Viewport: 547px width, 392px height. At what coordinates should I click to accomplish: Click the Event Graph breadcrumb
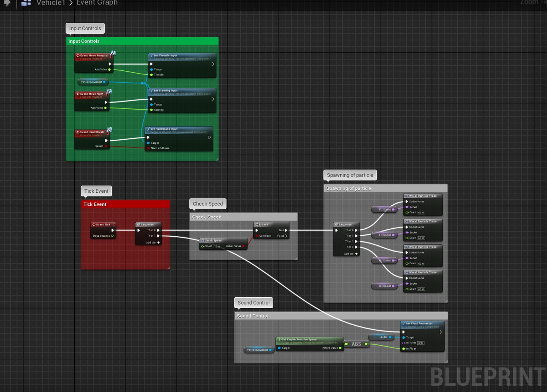(x=97, y=3)
